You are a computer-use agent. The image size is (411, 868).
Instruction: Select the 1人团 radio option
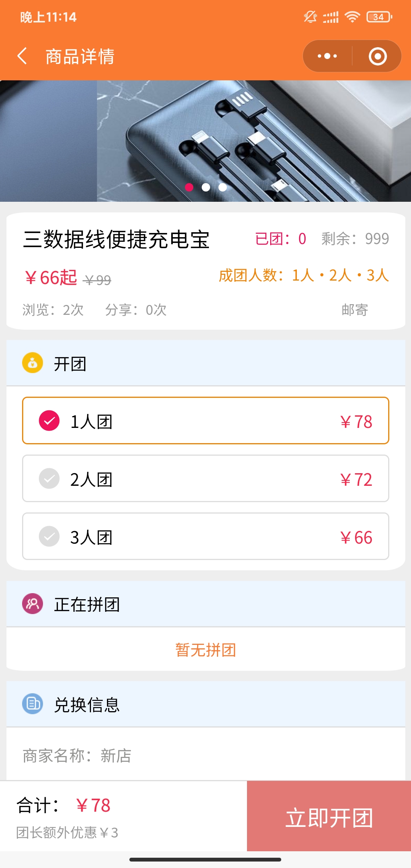49,421
